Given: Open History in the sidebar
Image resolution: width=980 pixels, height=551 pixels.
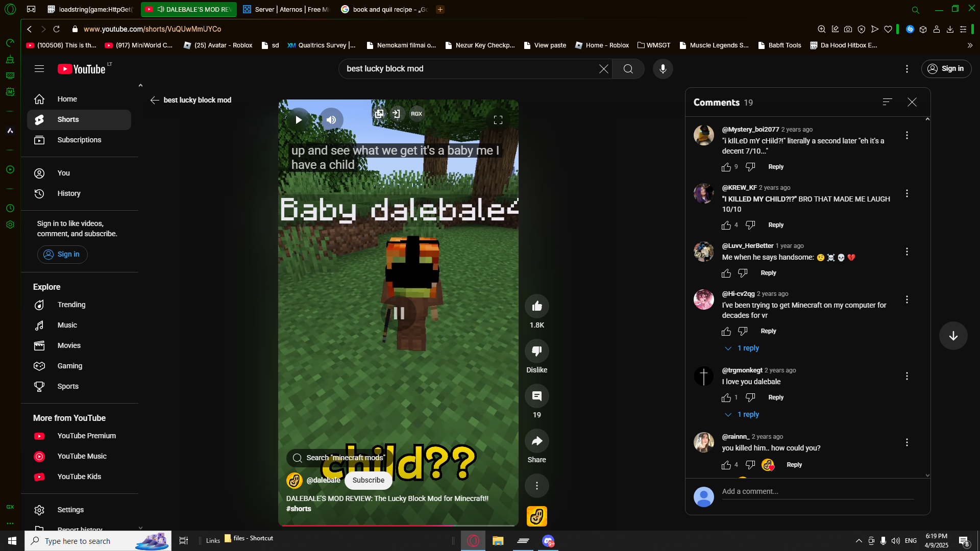Looking at the screenshot, I should pyautogui.click(x=79, y=193).
